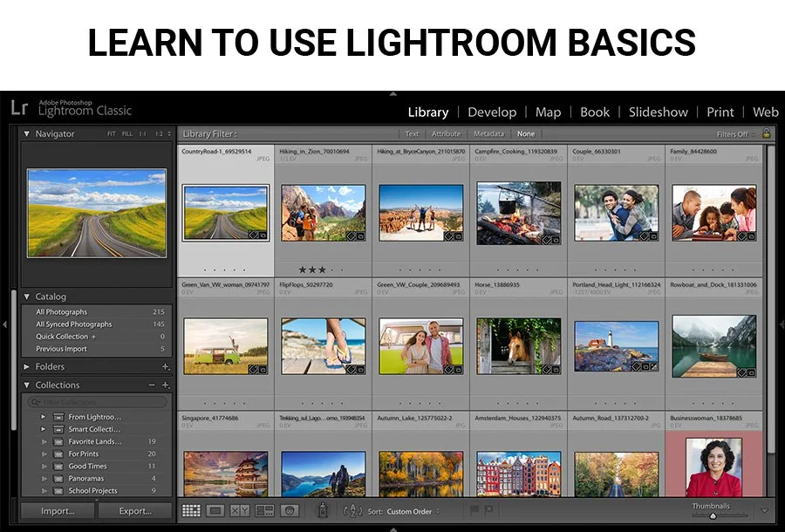
Task: Add to Quick Collection plus sign
Action: click(93, 337)
